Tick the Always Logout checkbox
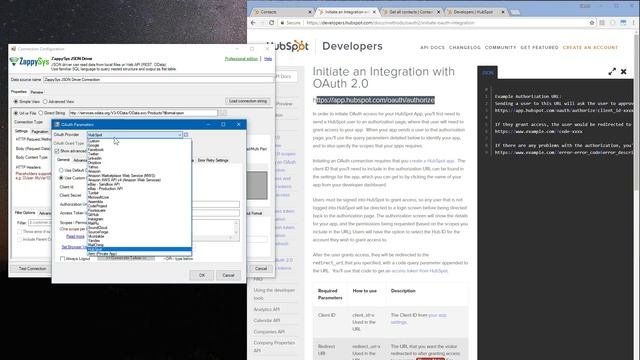Image resolution: width=640 pixels, height=360 pixels. pyautogui.click(x=62, y=258)
